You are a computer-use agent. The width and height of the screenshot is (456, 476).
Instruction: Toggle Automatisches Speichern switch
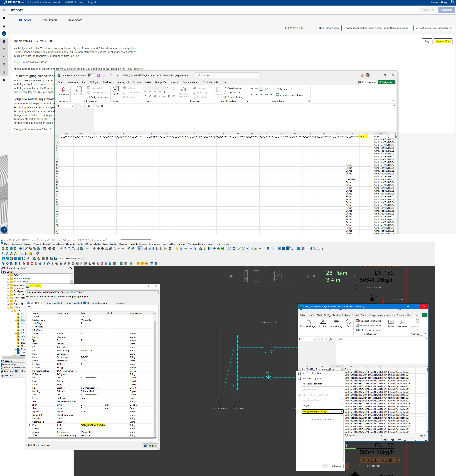pyautogui.click(x=91, y=75)
